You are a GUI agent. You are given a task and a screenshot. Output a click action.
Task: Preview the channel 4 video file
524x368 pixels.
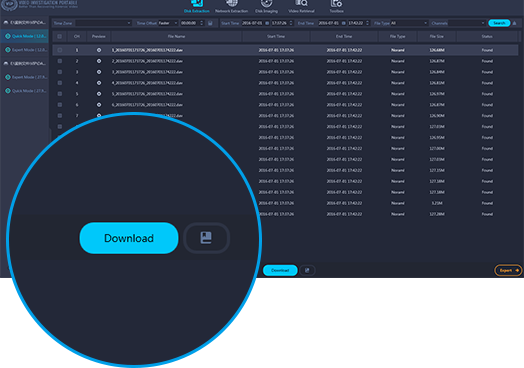click(99, 83)
